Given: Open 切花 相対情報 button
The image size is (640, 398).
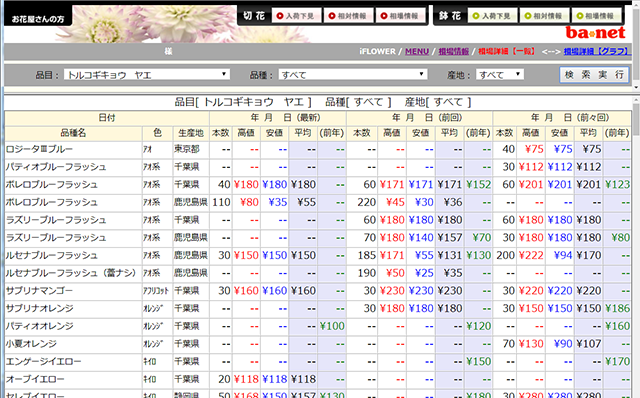Looking at the screenshot, I should 348,16.
